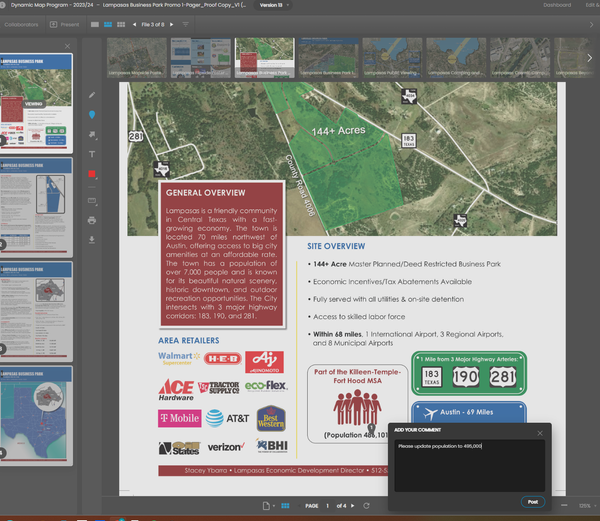Go to next file arrow
The height and width of the screenshot is (521, 600).
pyautogui.click(x=171, y=24)
